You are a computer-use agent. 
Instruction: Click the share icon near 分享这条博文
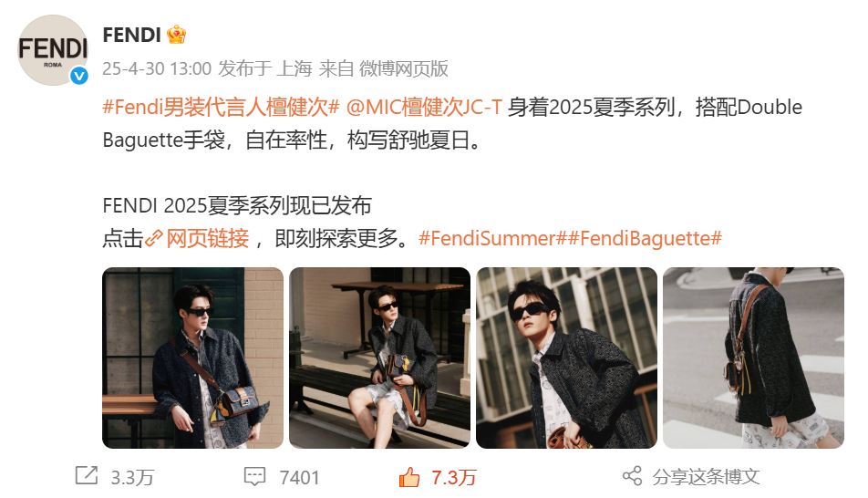pos(632,476)
